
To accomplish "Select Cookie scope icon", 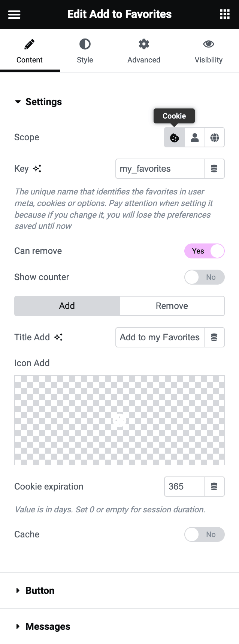I will 175,138.
